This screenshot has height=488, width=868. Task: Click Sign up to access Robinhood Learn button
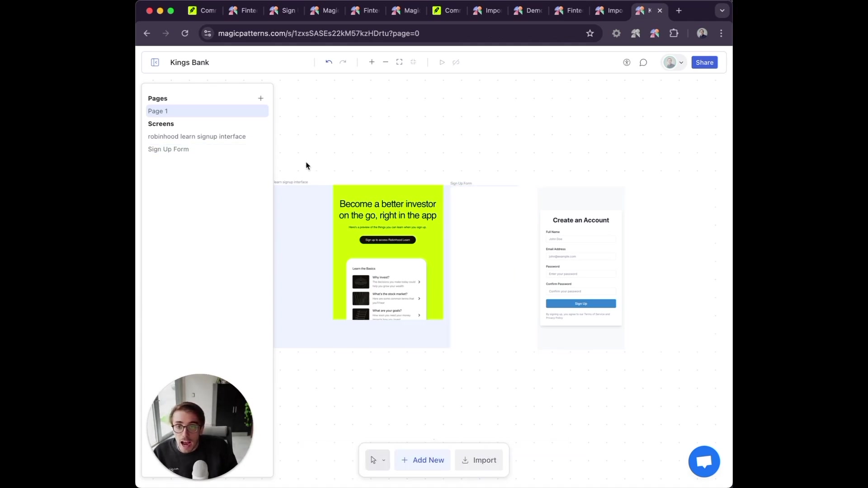click(x=387, y=240)
